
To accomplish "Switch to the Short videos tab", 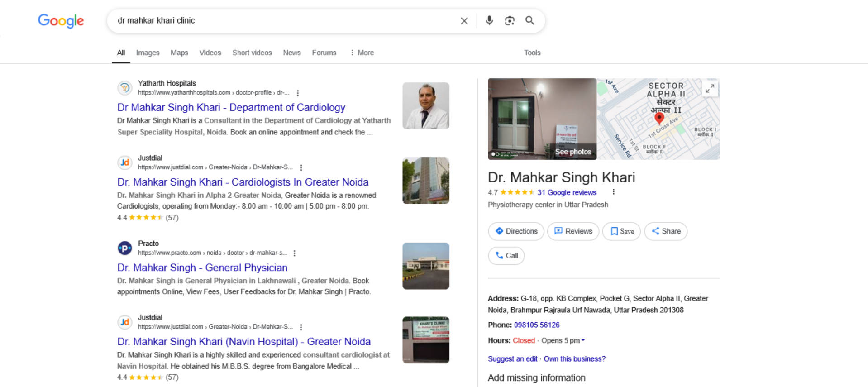I will pos(252,53).
